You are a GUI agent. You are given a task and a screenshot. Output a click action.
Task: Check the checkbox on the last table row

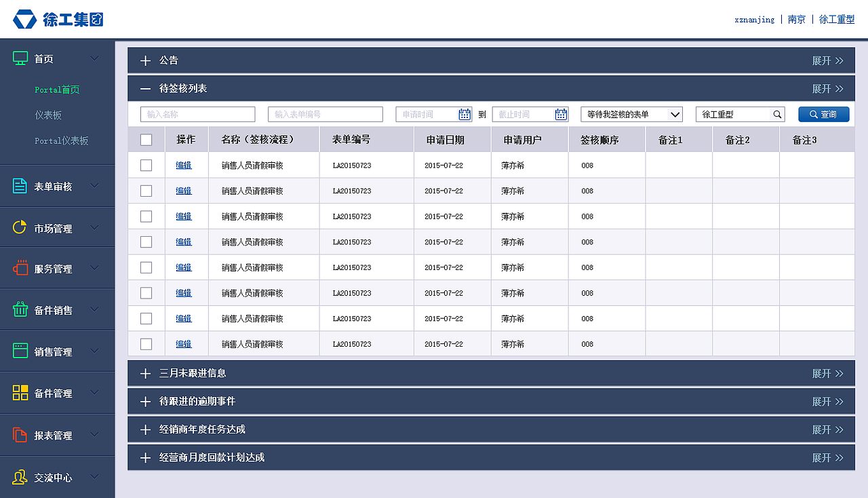(x=146, y=344)
